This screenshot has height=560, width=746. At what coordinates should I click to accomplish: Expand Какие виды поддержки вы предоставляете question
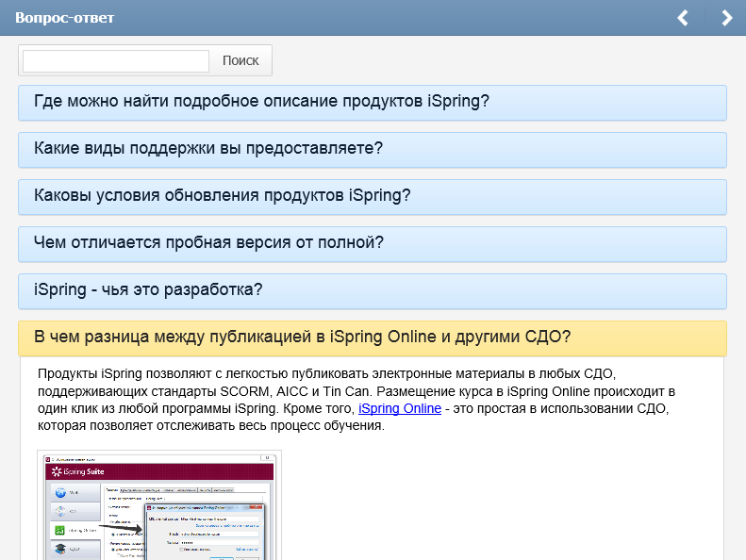[373, 150]
